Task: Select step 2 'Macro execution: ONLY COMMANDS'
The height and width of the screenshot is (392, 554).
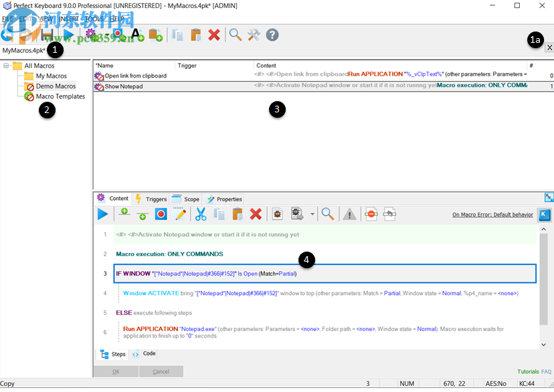Action: (x=325, y=254)
